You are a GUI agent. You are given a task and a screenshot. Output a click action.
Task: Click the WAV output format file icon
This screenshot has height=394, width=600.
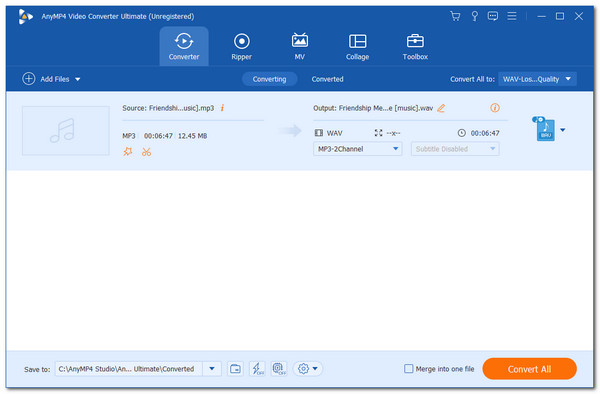click(x=545, y=129)
